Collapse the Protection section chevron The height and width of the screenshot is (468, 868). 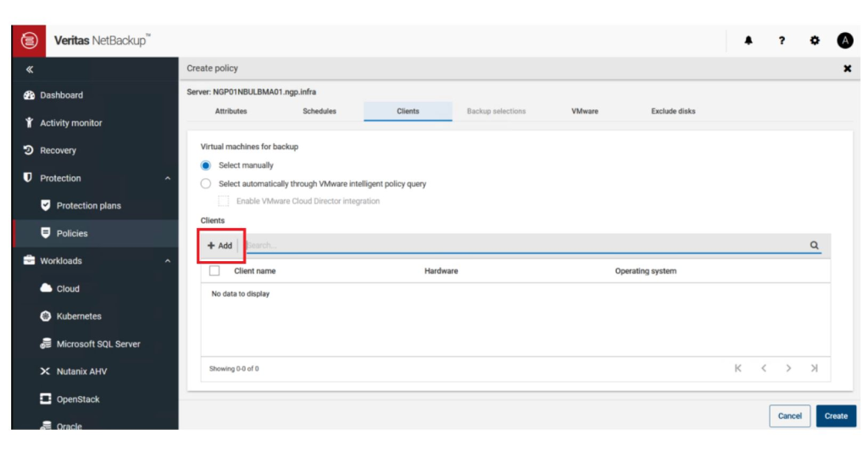(x=168, y=178)
